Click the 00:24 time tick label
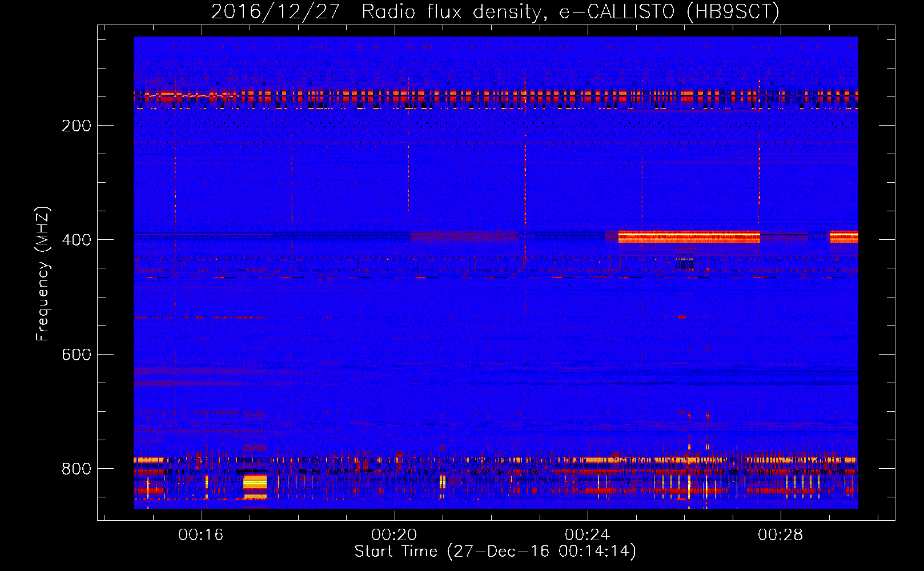924x571 pixels. coord(587,535)
